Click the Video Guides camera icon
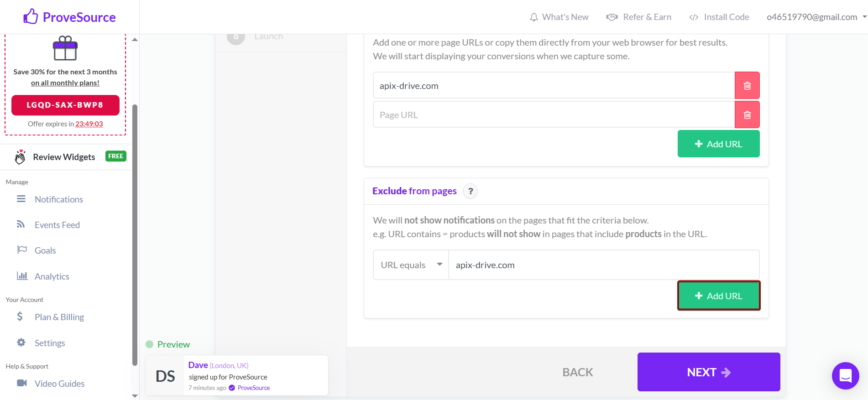Screen dimensions: 868x400 click(22, 383)
